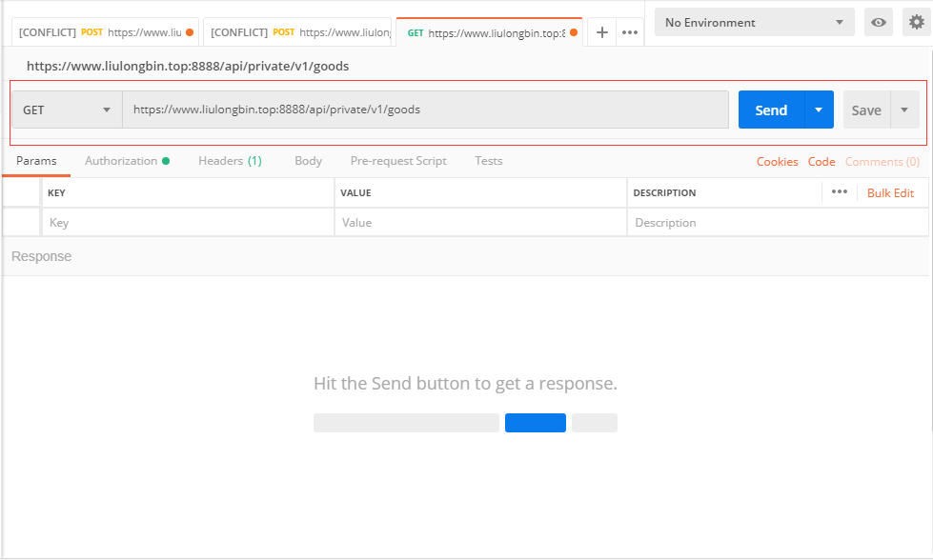
Task: Click the Response section label
Action: (x=41, y=256)
